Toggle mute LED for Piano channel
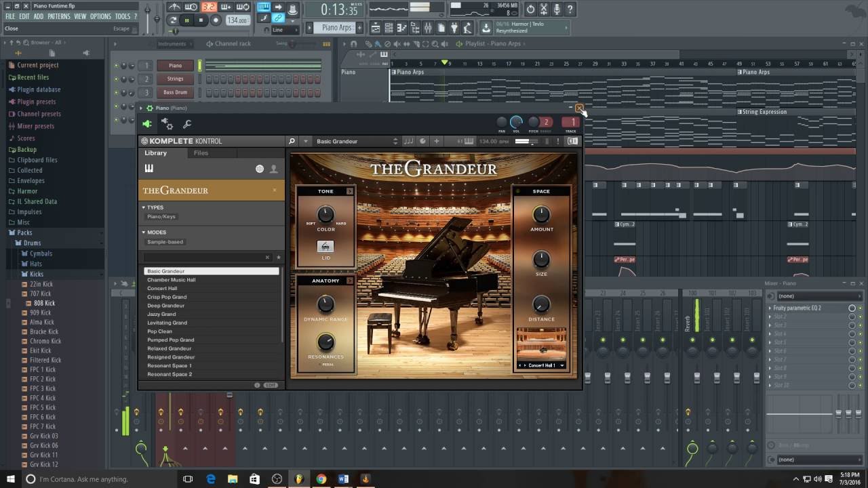This screenshot has width=868, height=488. 116,66
